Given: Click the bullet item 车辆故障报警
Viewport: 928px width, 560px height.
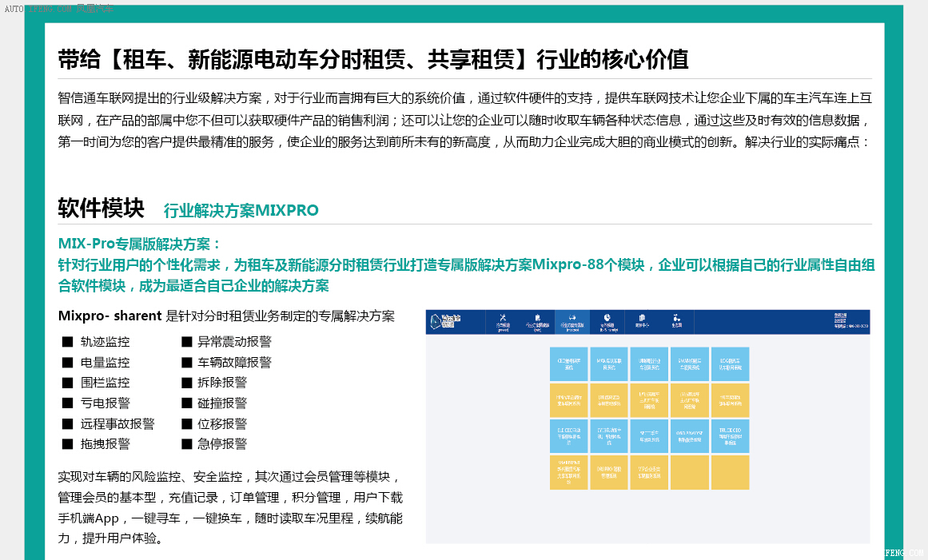Looking at the screenshot, I should 234,363.
